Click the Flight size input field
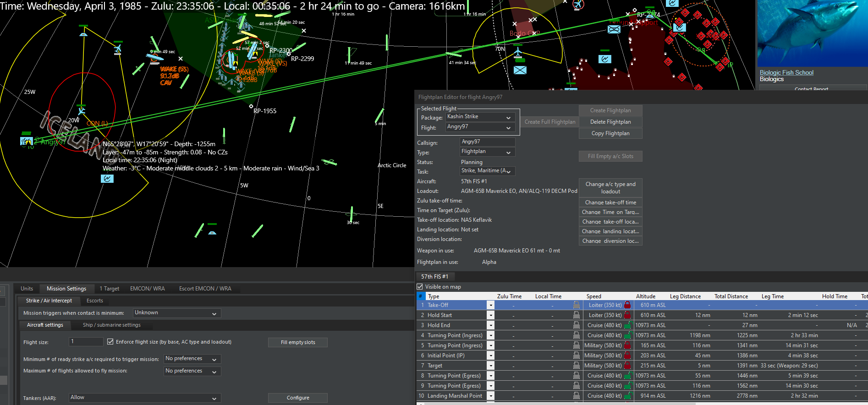The height and width of the screenshot is (405, 868). [x=86, y=342]
